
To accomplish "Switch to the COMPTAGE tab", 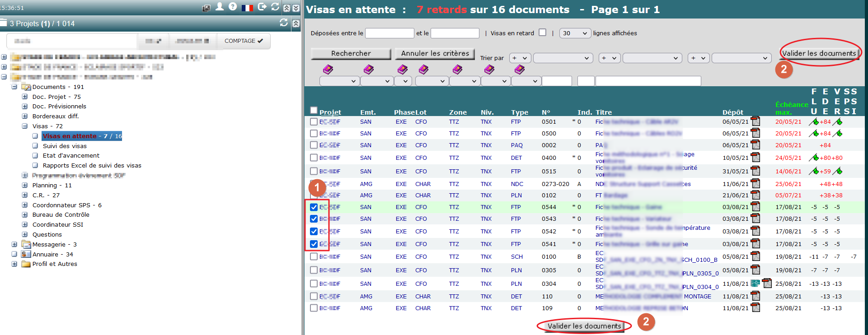I will pos(244,41).
